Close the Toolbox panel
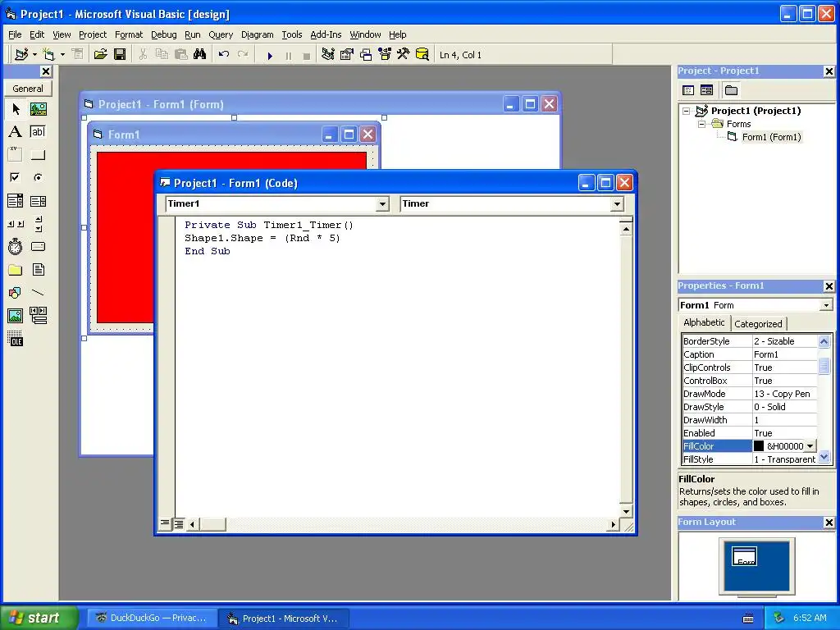The height and width of the screenshot is (630, 840). pos(46,71)
